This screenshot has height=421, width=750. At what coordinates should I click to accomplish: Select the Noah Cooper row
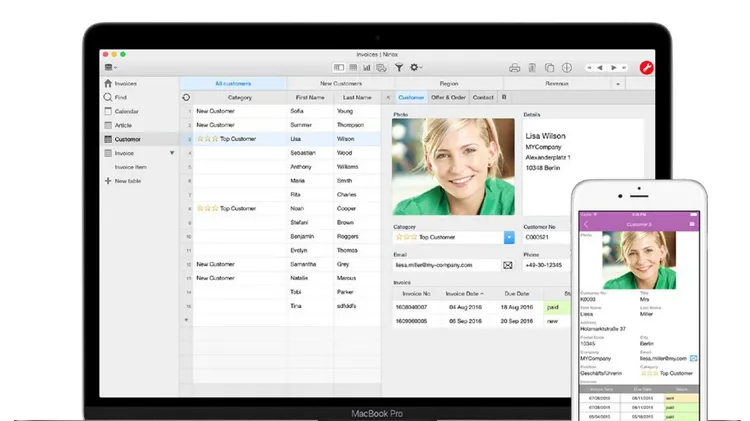[281, 209]
